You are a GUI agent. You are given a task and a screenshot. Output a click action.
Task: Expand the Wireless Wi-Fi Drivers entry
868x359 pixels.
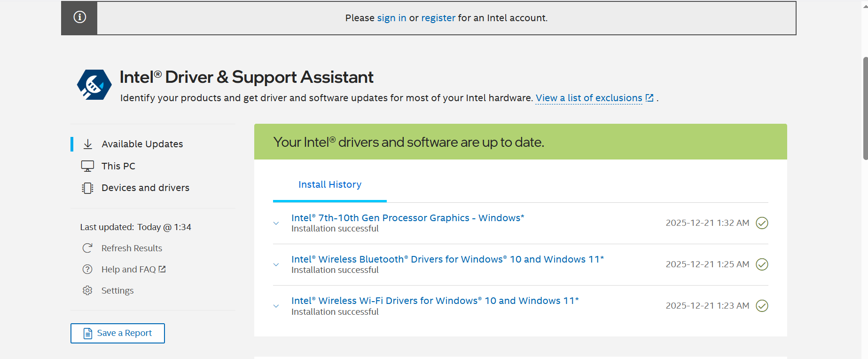tap(276, 306)
